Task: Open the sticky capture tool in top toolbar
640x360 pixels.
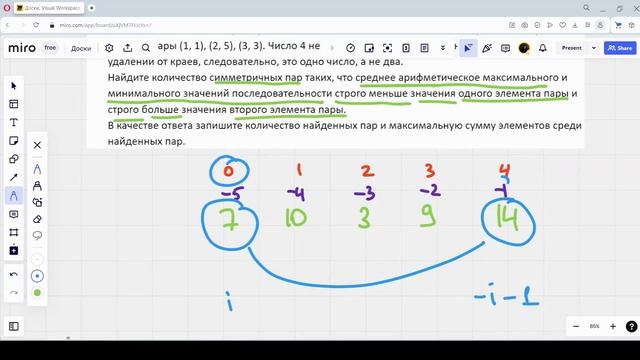Action: pos(369,48)
